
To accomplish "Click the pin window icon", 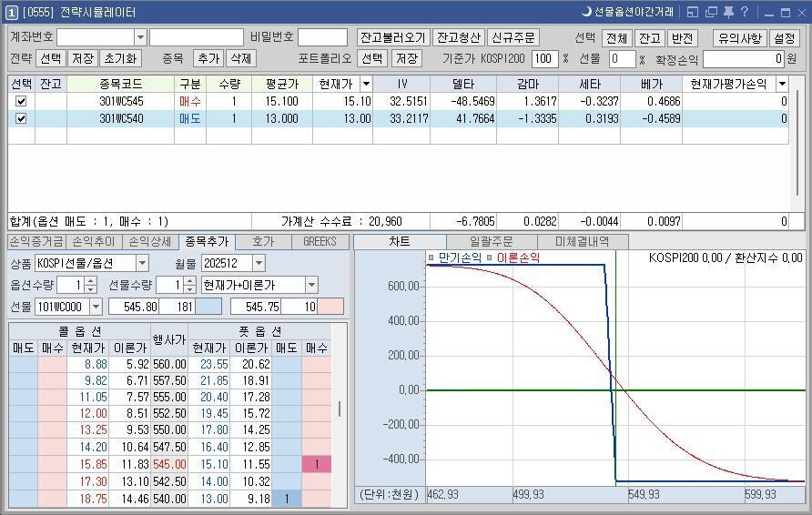I will tap(728, 12).
